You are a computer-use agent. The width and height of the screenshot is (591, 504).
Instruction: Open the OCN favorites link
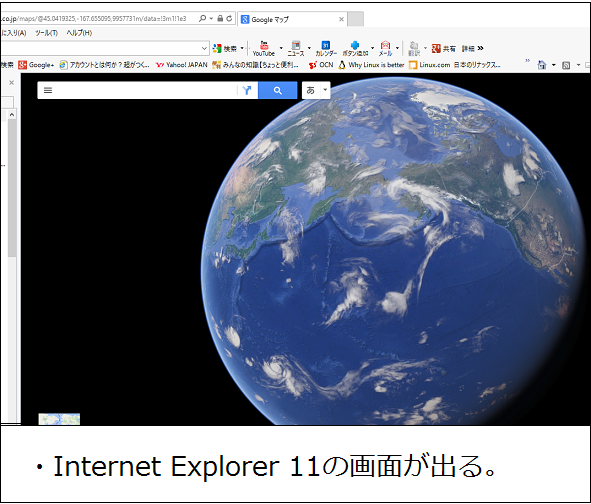[x=321, y=65]
